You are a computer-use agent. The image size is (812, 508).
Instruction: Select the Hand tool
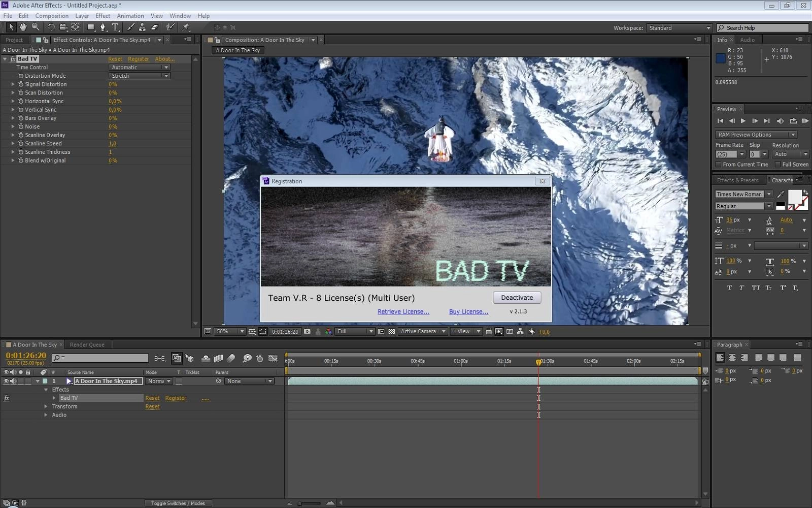pos(23,27)
